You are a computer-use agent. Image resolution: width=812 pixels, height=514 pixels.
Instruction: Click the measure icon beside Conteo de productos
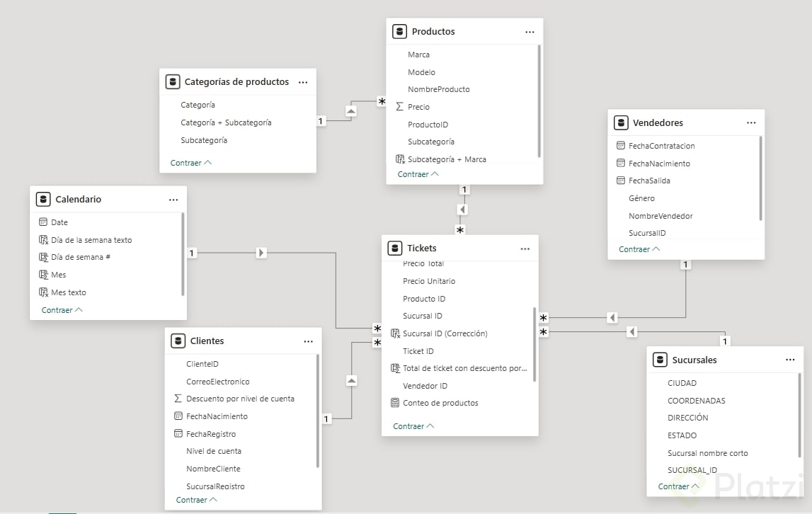395,403
